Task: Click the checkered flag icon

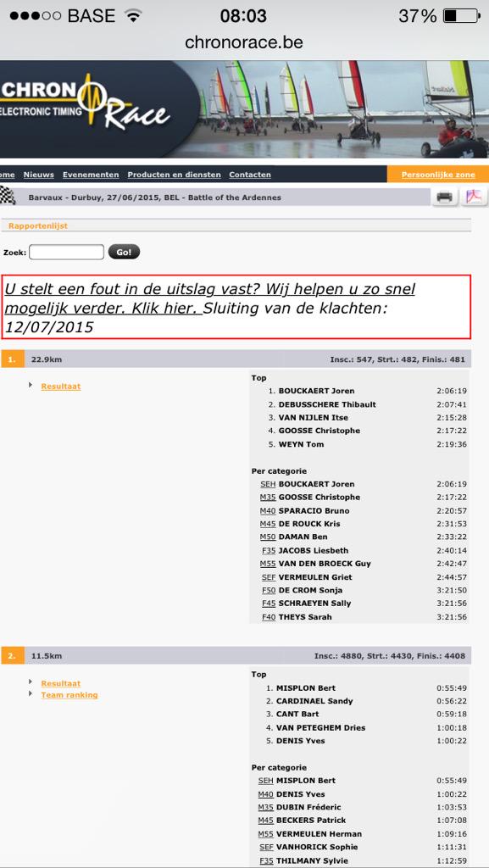Action: 7,197
